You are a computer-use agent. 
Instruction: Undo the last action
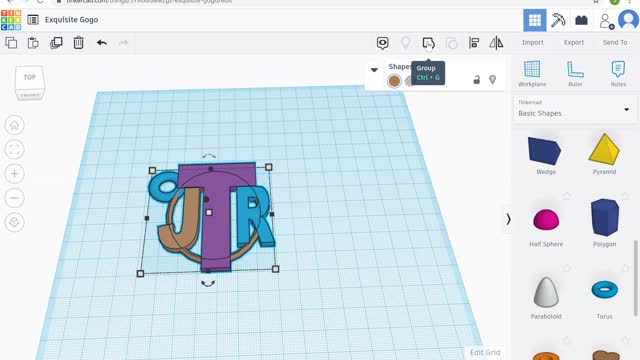pyautogui.click(x=102, y=42)
